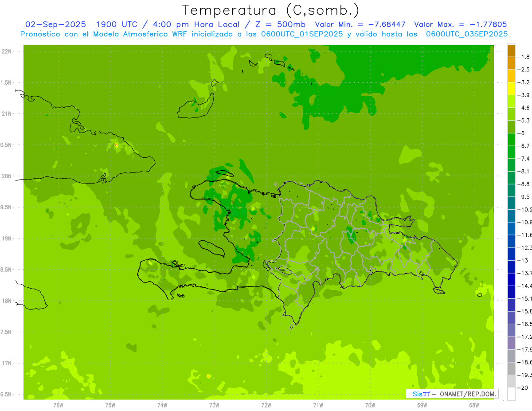Viewport: 532px width, 411px height.
Task: Click the -2.5 legend value
Action: [524, 70]
